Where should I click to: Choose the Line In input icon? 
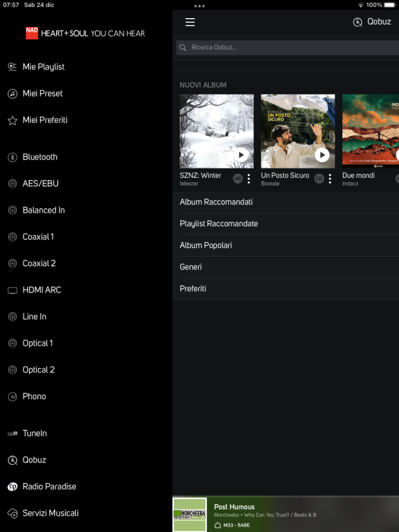pyautogui.click(x=12, y=317)
